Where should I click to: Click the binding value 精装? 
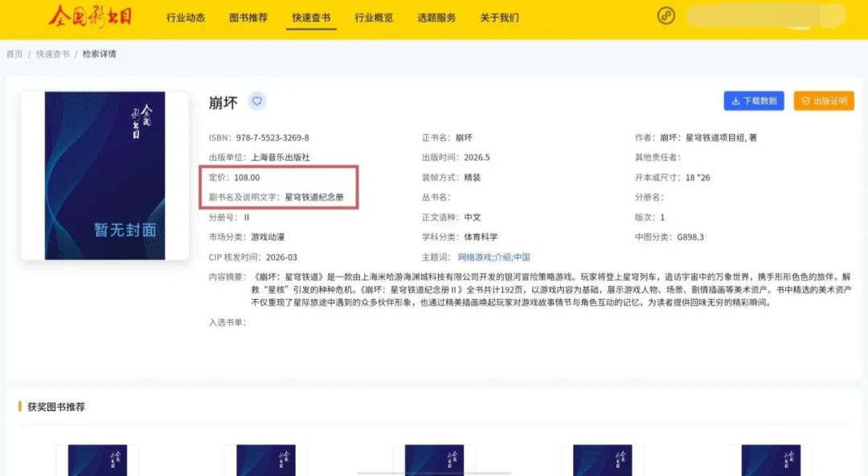coord(473,178)
